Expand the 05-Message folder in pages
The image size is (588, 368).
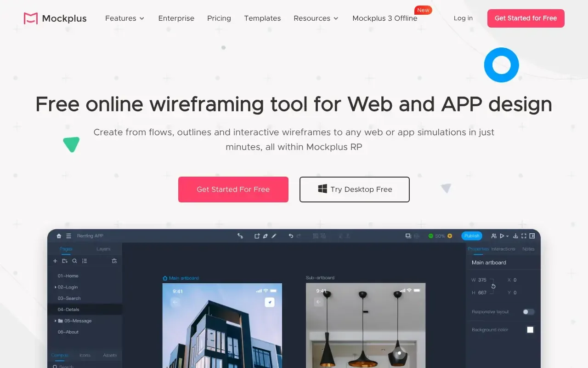[x=56, y=321]
